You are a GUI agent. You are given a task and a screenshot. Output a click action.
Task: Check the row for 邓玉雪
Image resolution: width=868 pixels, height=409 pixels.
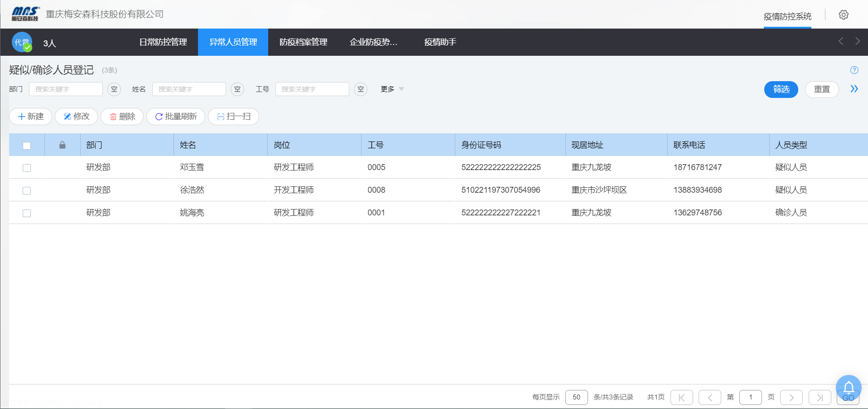[x=27, y=168]
